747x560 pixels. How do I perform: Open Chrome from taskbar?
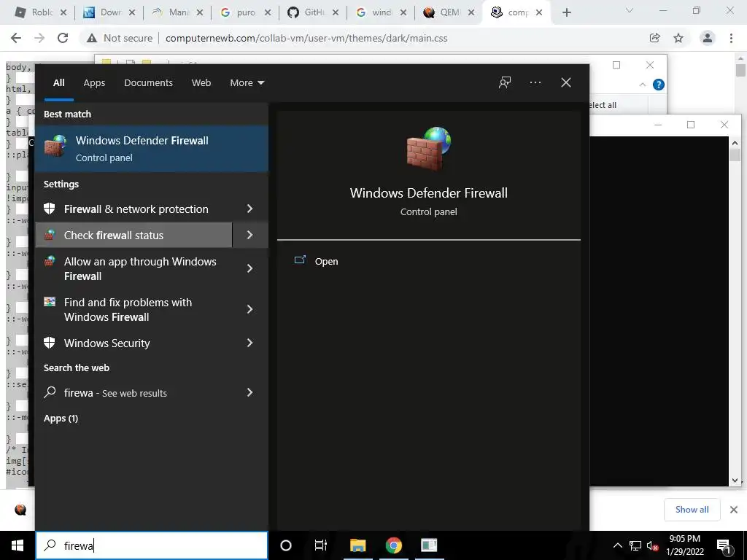pyautogui.click(x=393, y=545)
